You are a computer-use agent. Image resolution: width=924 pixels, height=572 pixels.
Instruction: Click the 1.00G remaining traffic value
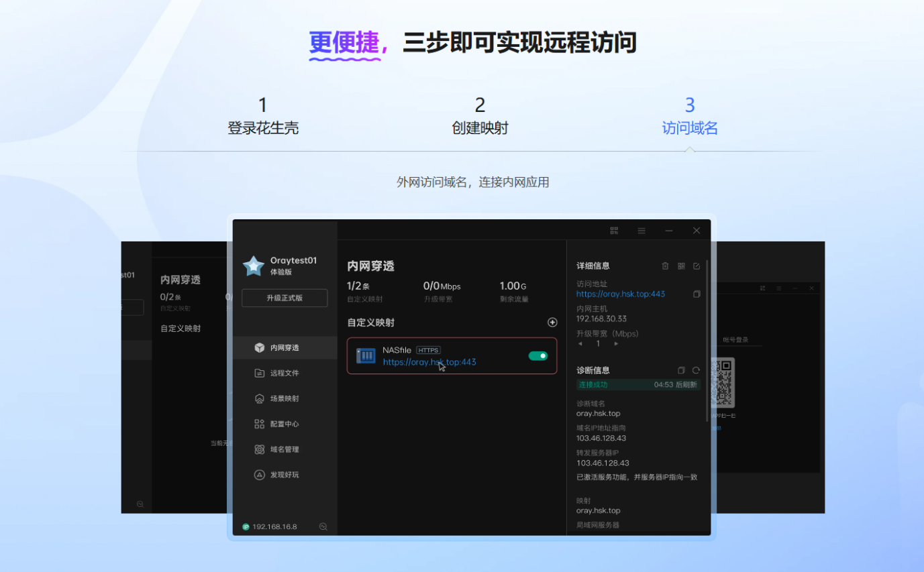(514, 286)
